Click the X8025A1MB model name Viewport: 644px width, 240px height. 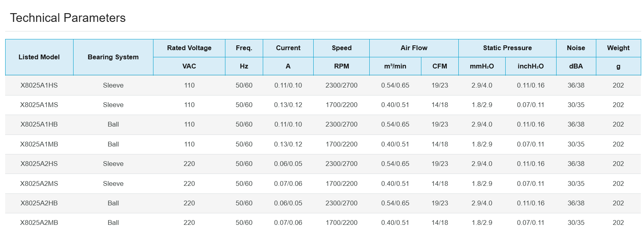(x=39, y=144)
